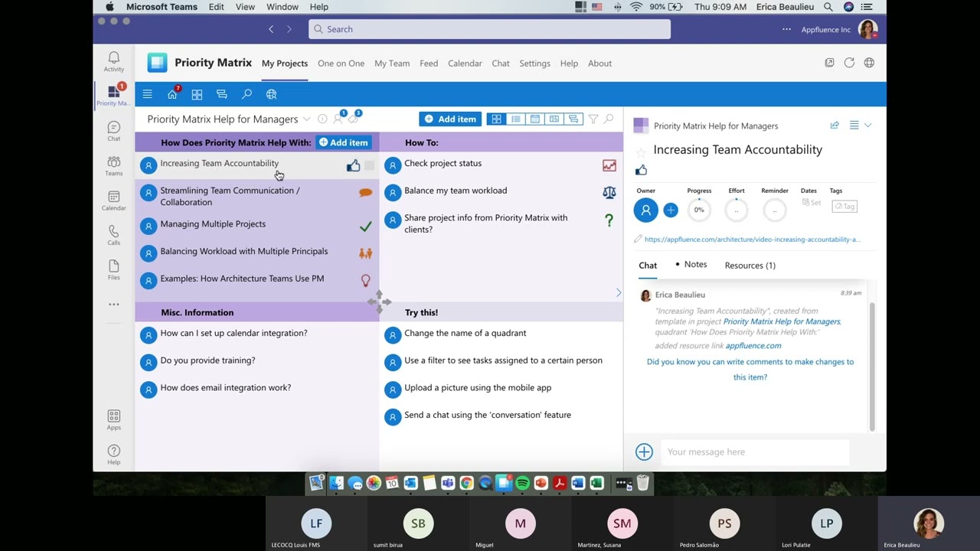Star the Increasing Team Accountability item
This screenshot has height=551, width=980.
point(641,152)
